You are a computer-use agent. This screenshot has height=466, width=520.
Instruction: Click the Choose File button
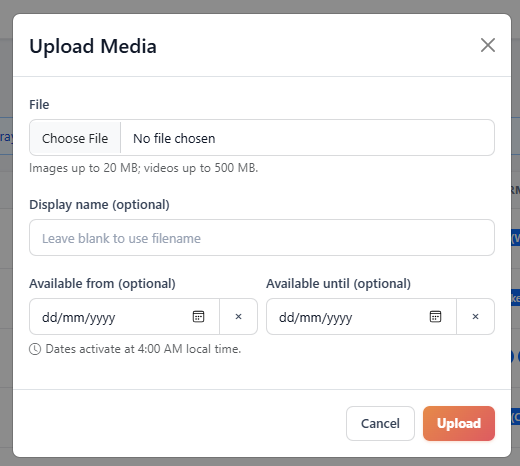[x=75, y=138]
